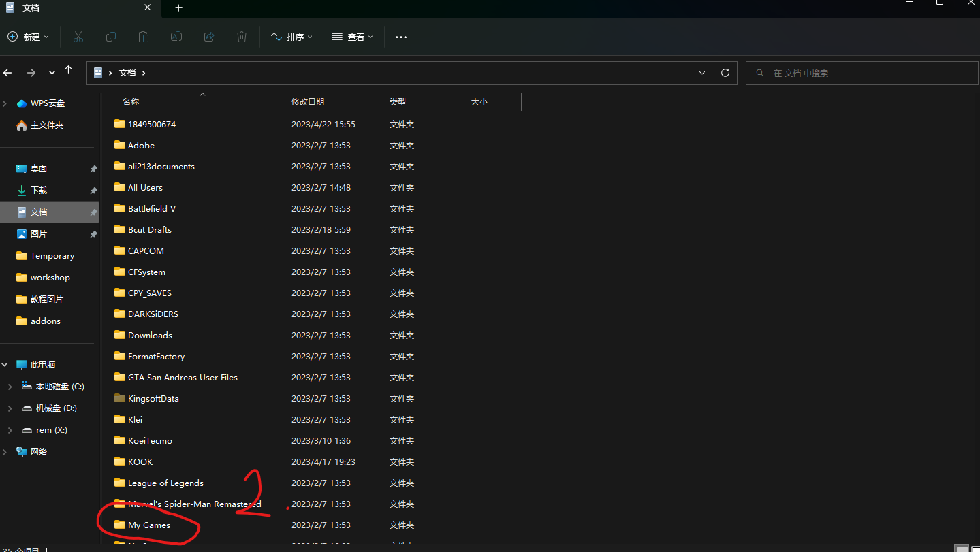
Task: Expand 本地磁盘 (C:) tree node
Action: pos(10,387)
